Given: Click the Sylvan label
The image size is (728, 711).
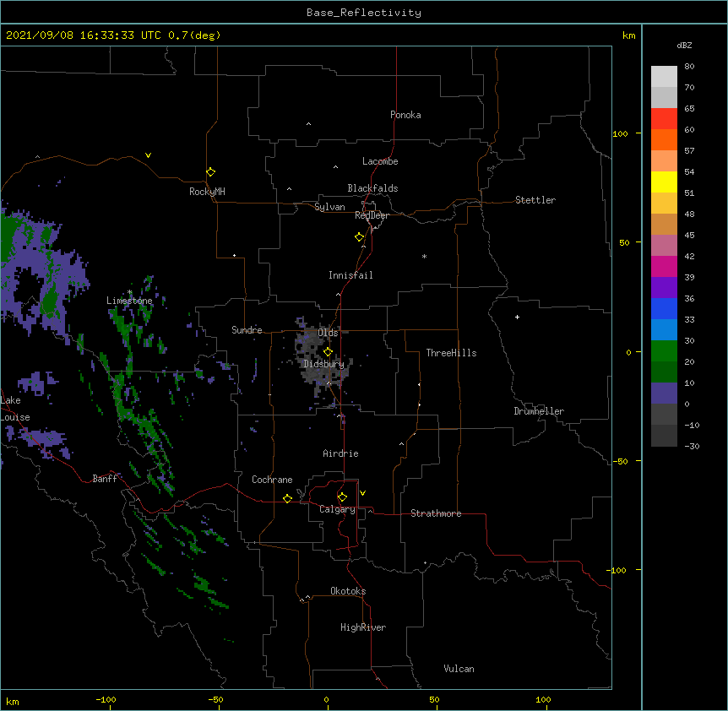Looking at the screenshot, I should click(329, 207).
